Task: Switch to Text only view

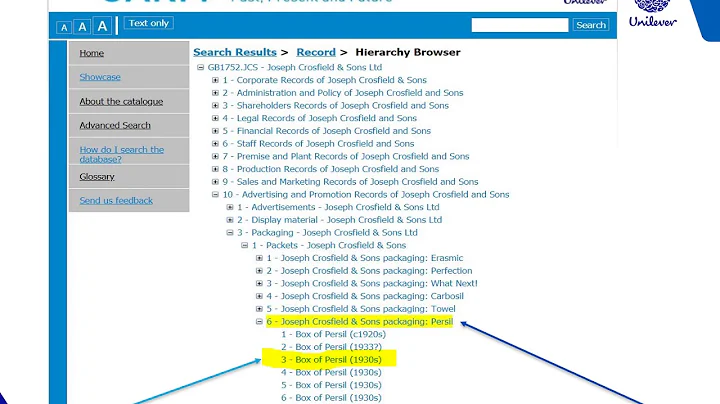Action: [149, 23]
